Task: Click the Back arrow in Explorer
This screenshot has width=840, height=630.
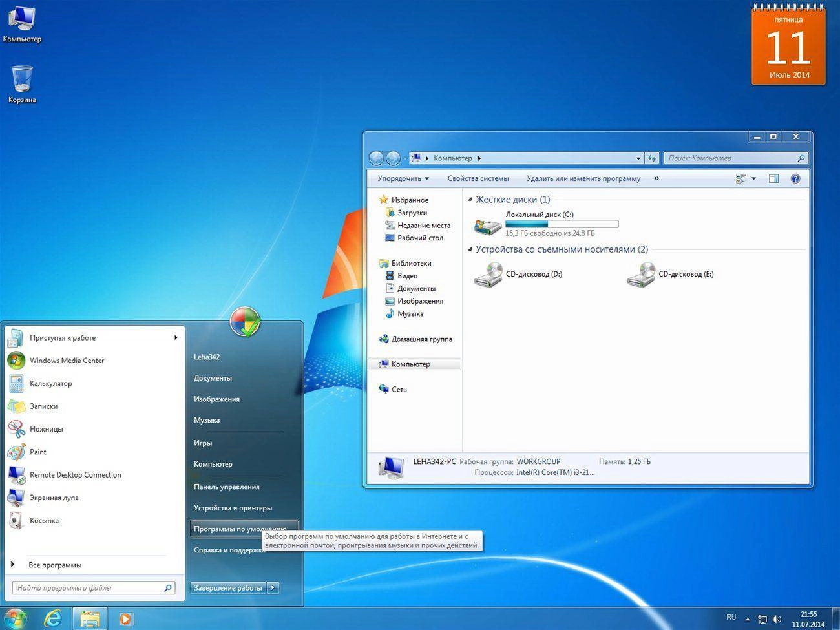Action: pos(376,158)
